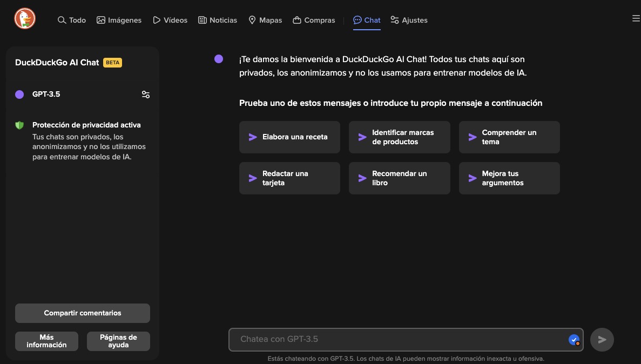Click Compartir comentarios in the sidebar
This screenshot has height=364, width=641.
(82, 313)
